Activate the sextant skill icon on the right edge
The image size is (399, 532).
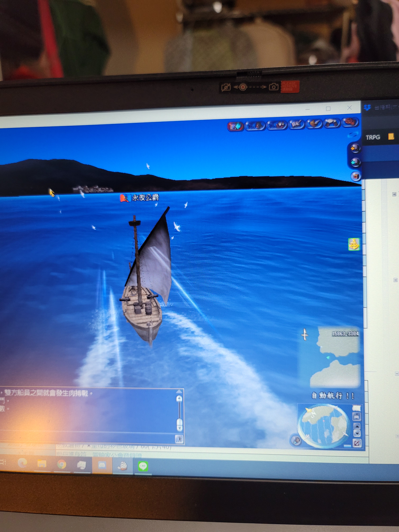tap(354, 244)
